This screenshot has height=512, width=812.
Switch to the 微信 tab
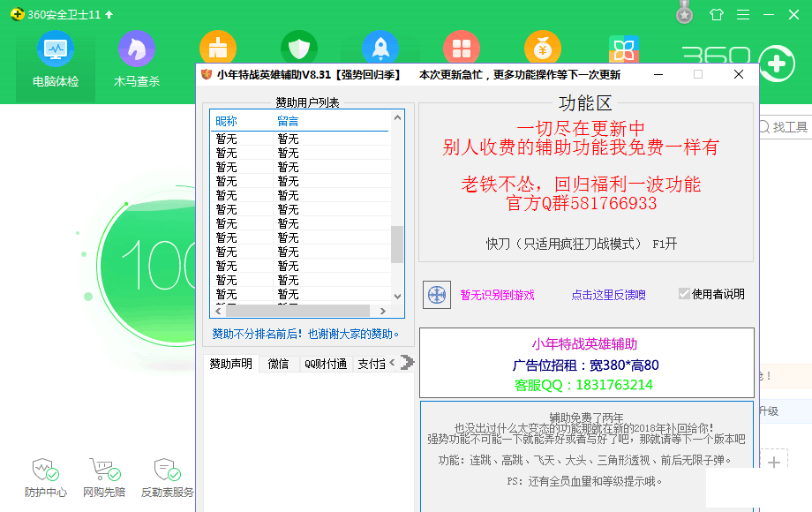[279, 364]
